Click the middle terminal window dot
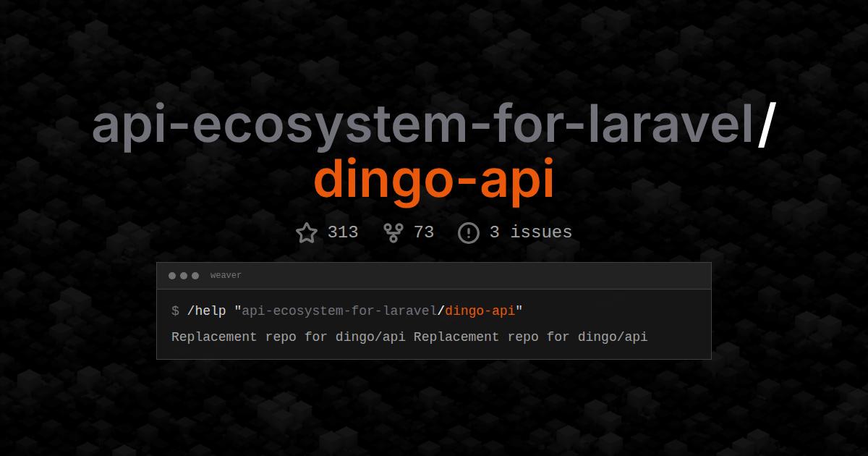The image size is (868, 456). 184,276
